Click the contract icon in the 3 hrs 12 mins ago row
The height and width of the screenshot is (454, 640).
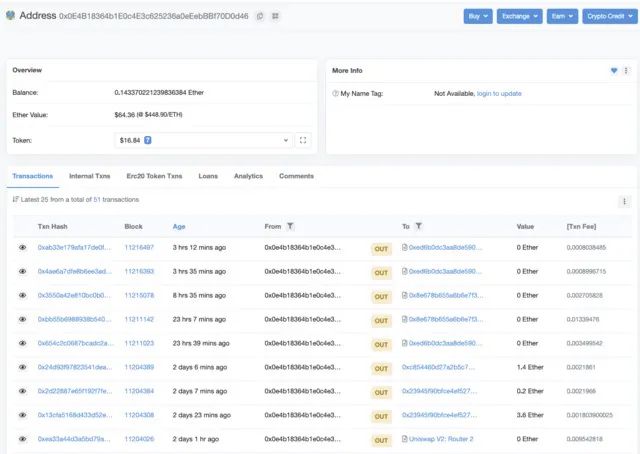404,247
